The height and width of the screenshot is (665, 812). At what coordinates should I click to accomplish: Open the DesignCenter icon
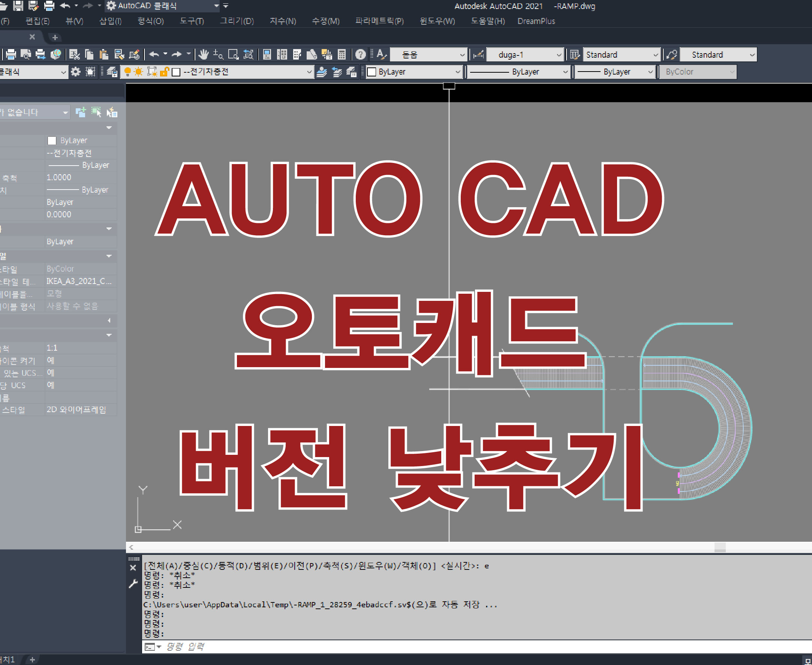point(282,55)
